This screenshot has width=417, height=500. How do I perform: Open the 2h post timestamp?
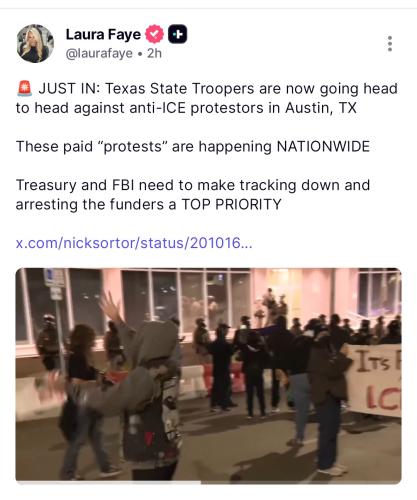point(154,53)
